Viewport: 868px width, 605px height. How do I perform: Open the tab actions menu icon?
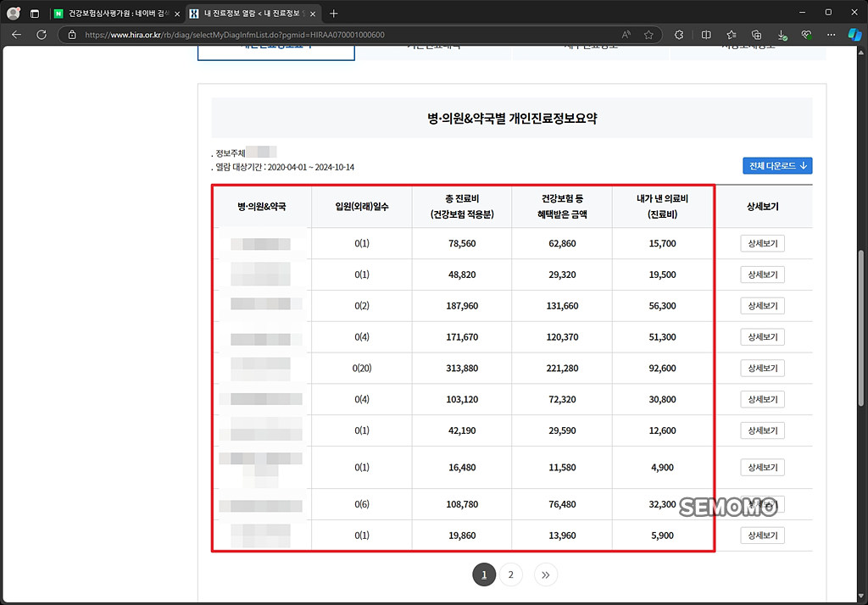coord(34,14)
